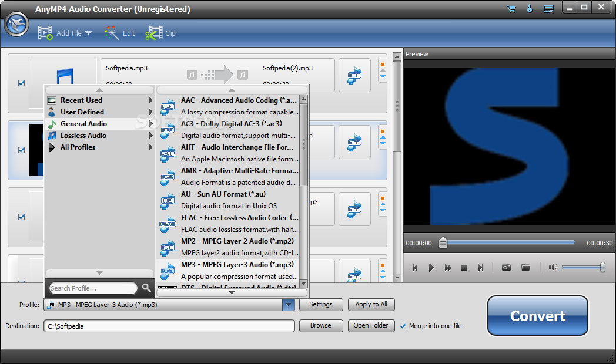Toggle checkbox of the second file row
Screen dimensions: 616x364
tap(22, 150)
